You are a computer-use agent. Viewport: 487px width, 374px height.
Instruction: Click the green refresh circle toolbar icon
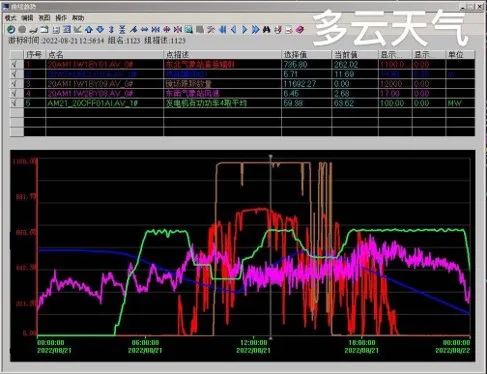click(x=11, y=30)
